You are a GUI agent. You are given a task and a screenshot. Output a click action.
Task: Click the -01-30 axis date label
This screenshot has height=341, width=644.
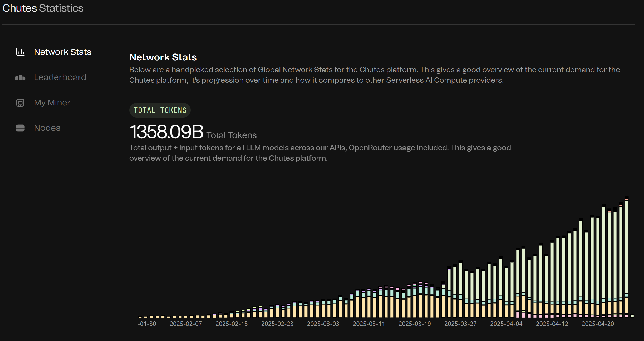click(x=147, y=324)
